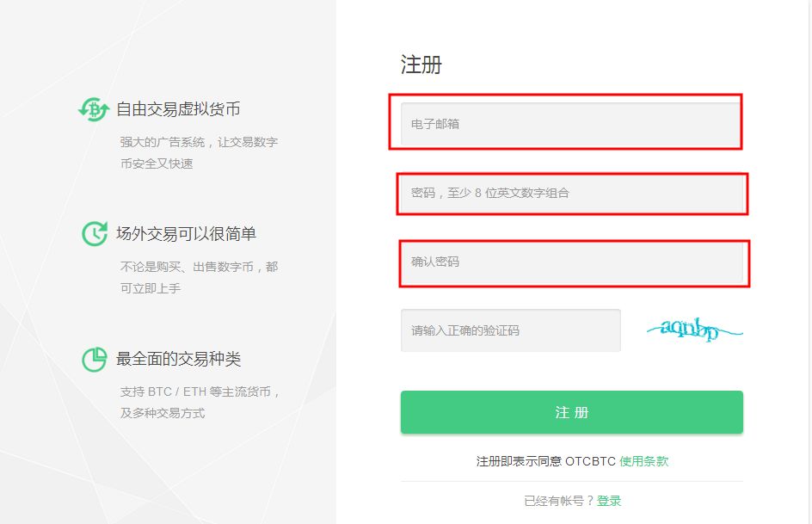Click the captcha image to refresh it
This screenshot has height=524, width=812.
click(693, 330)
